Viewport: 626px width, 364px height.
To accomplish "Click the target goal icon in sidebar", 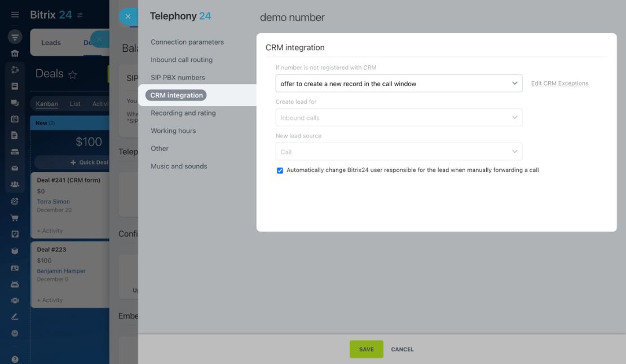I will tap(15, 201).
